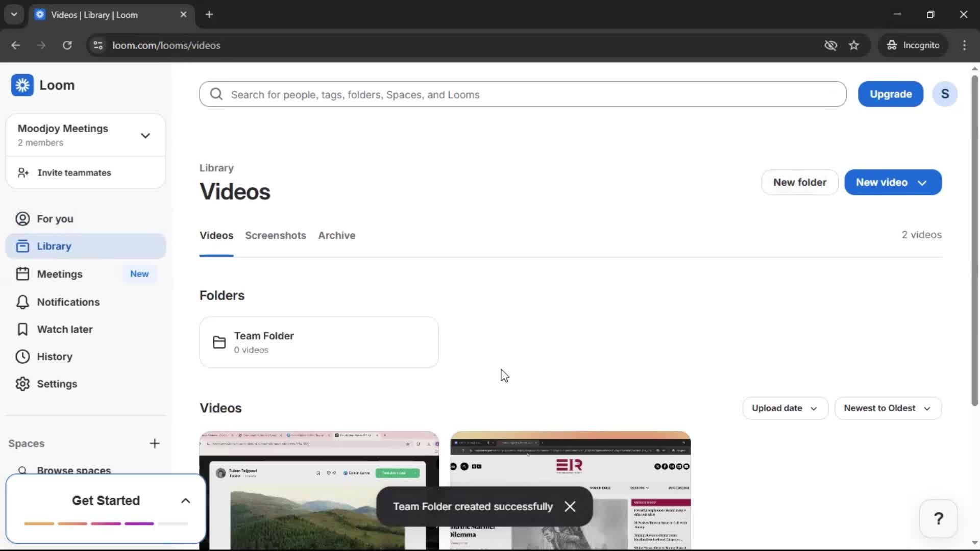Open the New video dropdown arrow
The height and width of the screenshot is (551, 980).
[x=922, y=182]
